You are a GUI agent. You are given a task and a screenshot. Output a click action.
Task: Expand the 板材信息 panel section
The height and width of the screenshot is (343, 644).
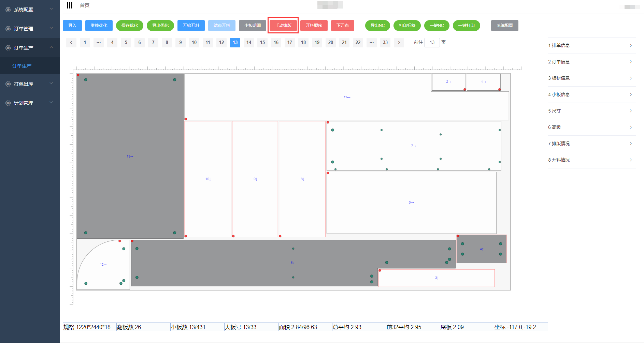591,78
